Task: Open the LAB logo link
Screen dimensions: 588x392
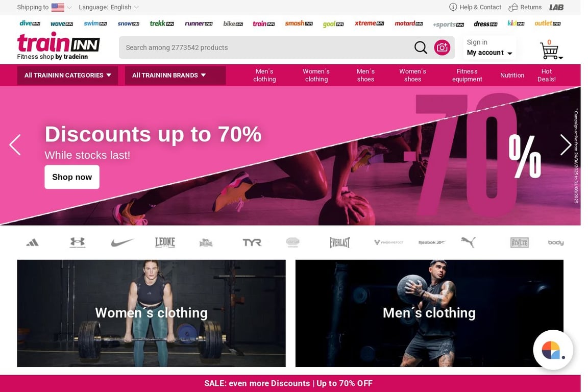Action: coord(556,7)
